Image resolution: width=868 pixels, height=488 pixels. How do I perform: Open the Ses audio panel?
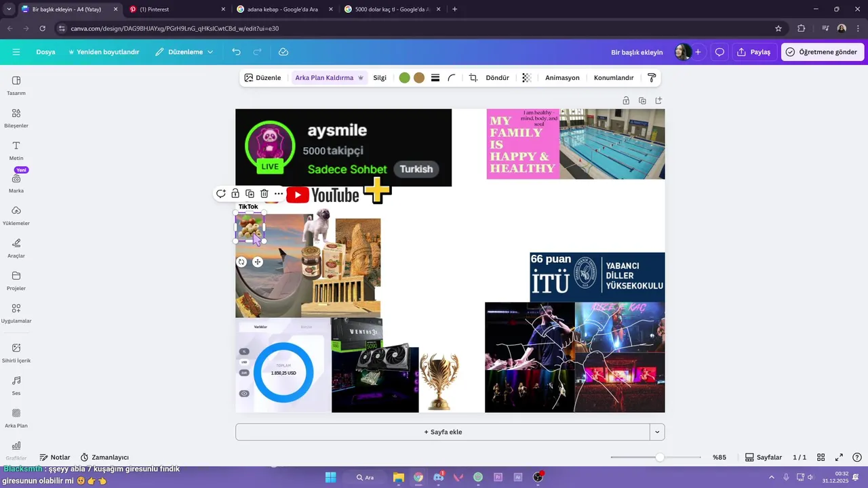click(16, 385)
